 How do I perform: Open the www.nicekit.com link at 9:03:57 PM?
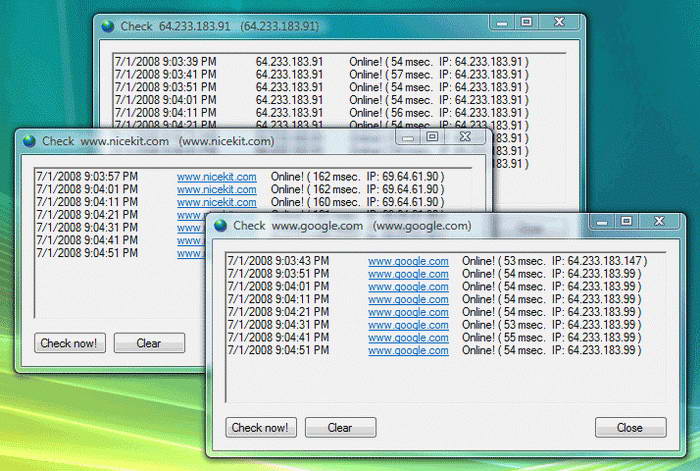pyautogui.click(x=216, y=177)
